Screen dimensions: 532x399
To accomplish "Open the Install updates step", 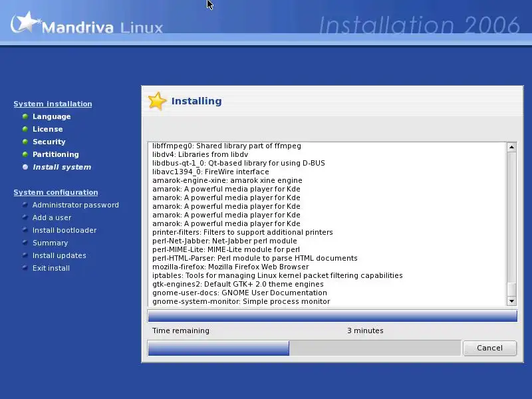I will tap(59, 255).
